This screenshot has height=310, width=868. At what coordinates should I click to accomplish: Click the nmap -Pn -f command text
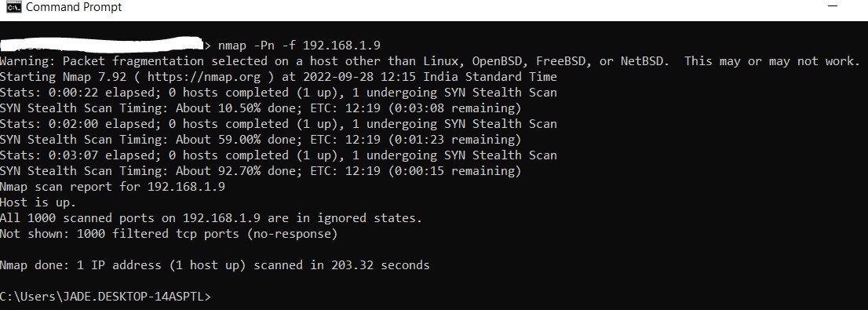300,46
